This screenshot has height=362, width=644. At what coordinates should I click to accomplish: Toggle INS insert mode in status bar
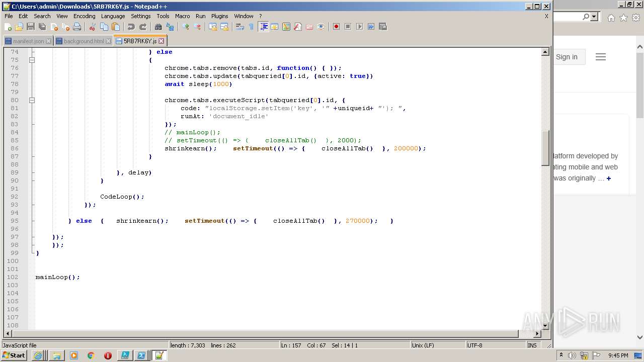pos(532,345)
